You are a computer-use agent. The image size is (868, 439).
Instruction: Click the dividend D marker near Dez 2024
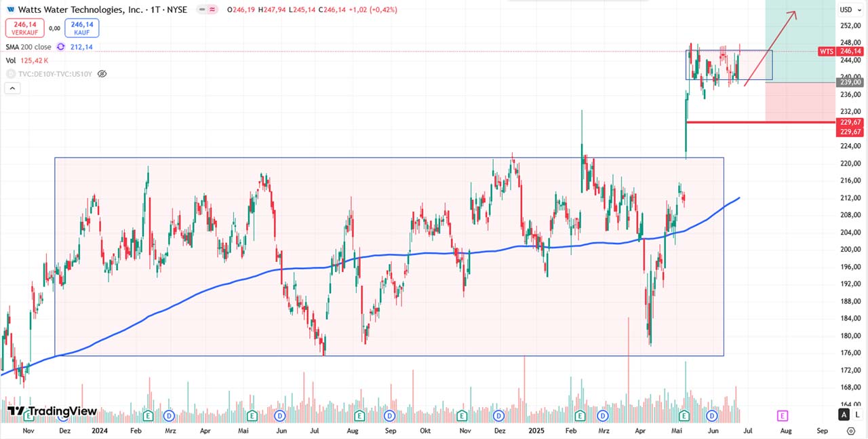[500, 415]
